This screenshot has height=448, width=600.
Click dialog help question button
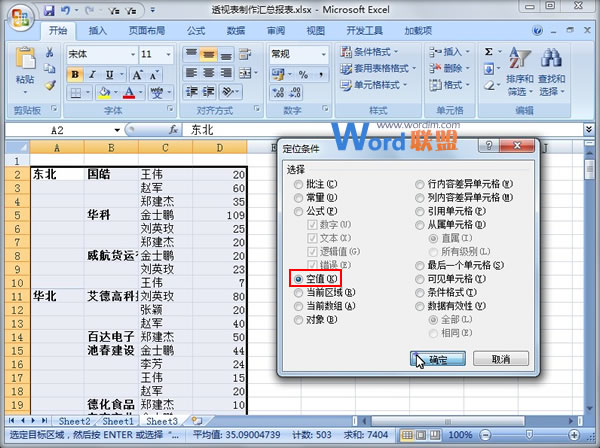click(x=488, y=146)
